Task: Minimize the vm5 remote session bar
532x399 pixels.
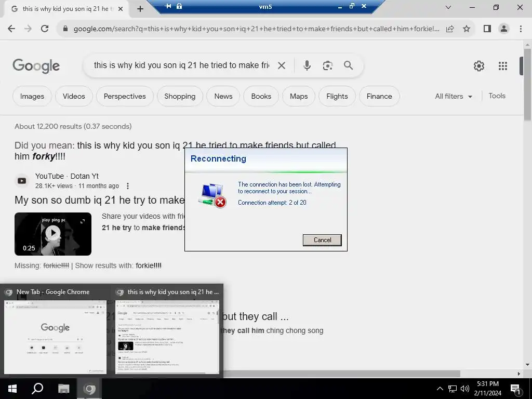Action: pyautogui.click(x=340, y=6)
